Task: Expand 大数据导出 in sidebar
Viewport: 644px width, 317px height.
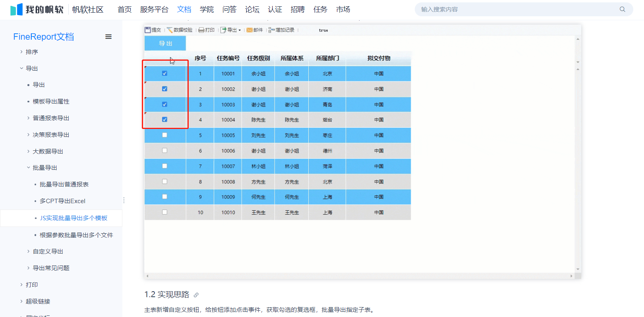Action: [28, 151]
